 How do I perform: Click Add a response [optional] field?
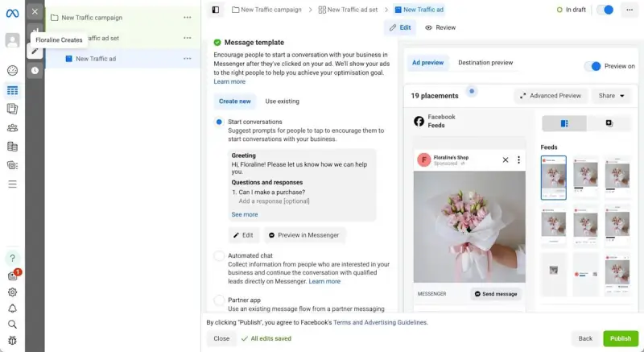point(274,201)
